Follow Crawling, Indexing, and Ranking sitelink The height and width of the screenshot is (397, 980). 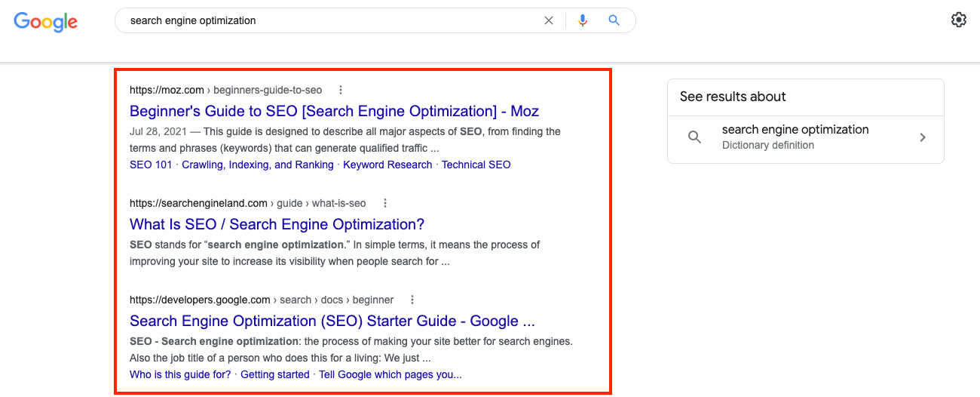258,165
